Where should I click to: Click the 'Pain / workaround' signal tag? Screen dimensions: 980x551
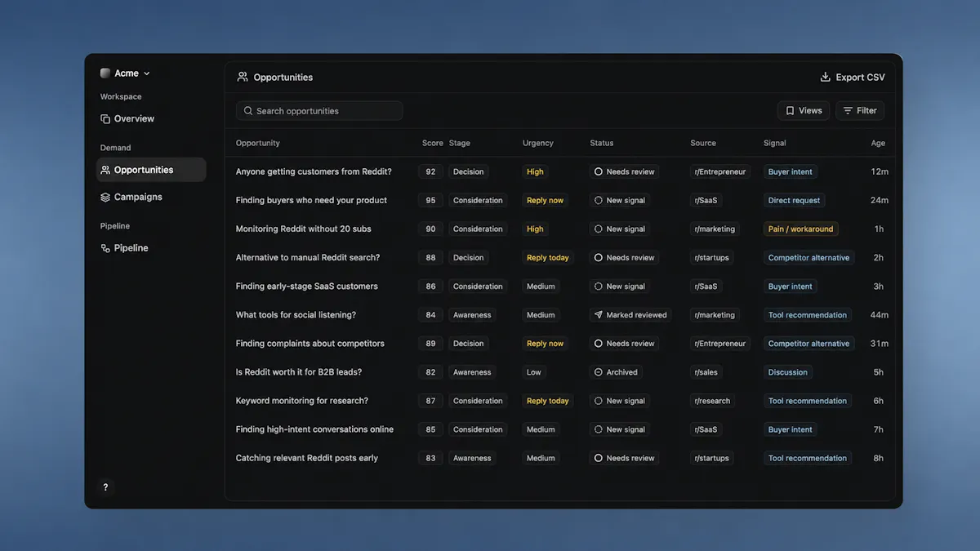pyautogui.click(x=800, y=229)
